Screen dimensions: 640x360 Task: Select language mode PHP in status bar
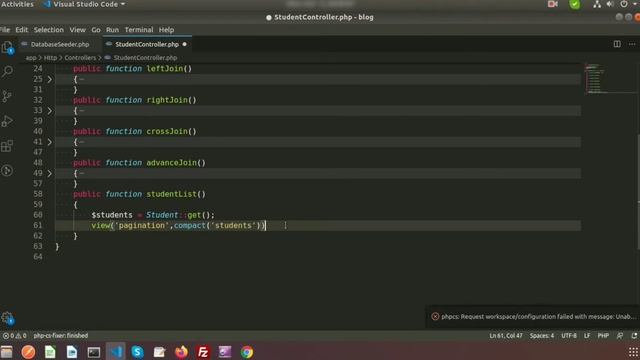tap(603, 336)
